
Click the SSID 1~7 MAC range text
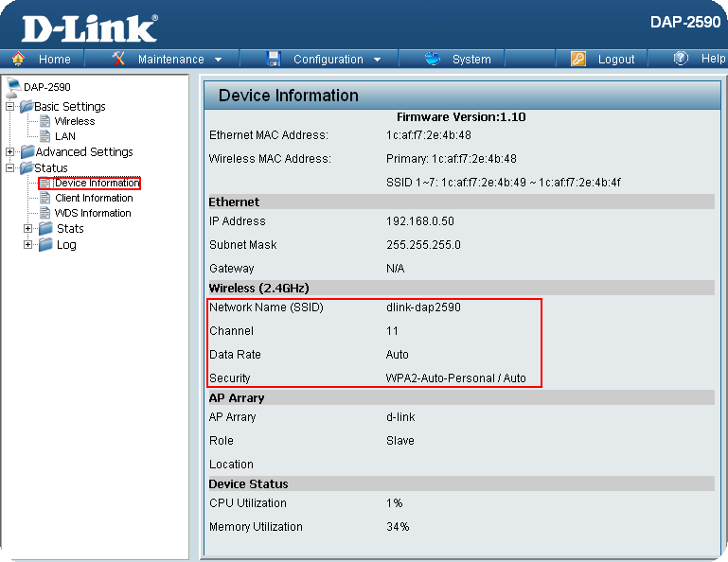pyautogui.click(x=504, y=183)
